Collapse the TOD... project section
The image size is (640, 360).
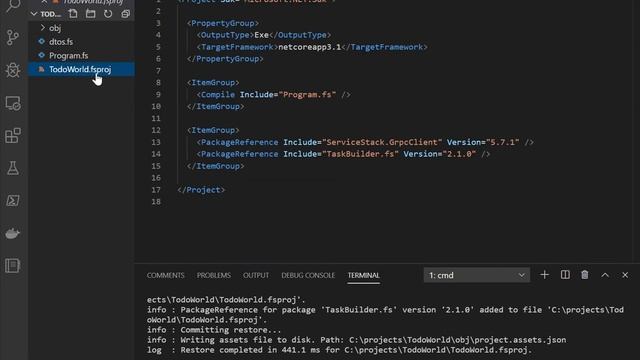[34, 14]
